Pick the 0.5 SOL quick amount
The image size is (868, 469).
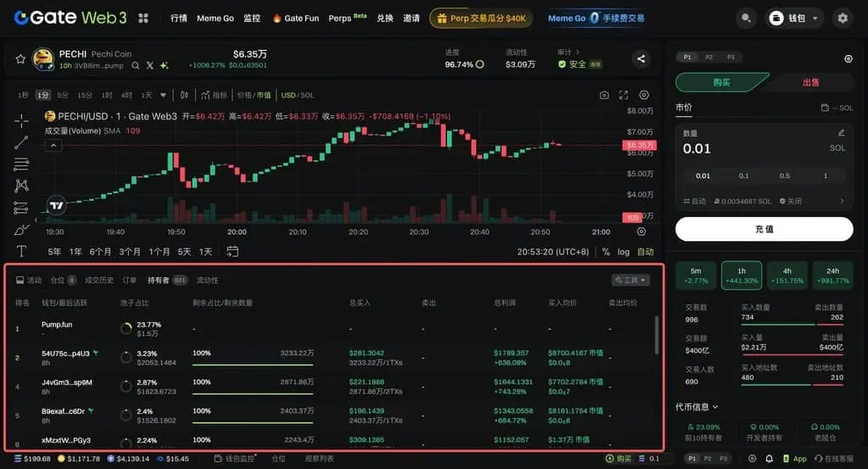784,176
